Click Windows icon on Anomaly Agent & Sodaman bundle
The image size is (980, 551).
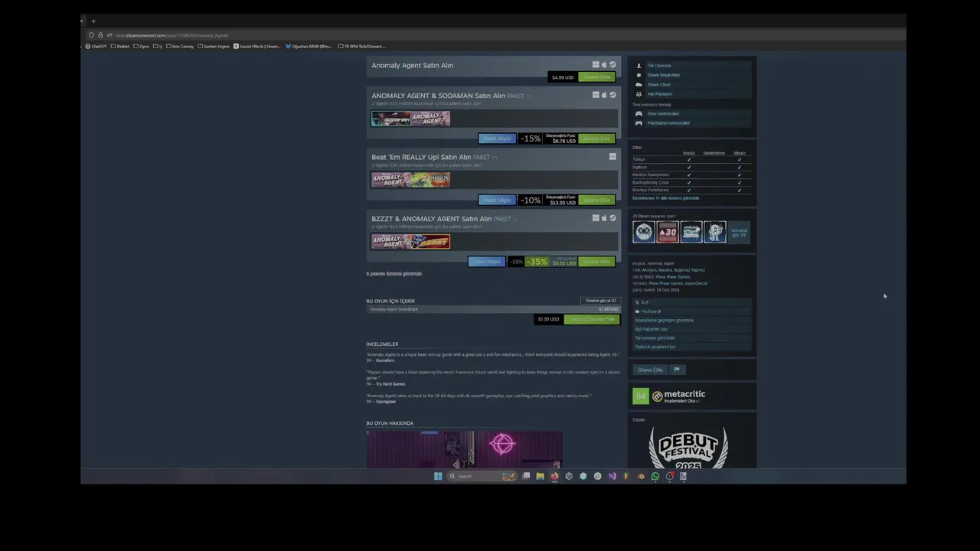coord(596,95)
